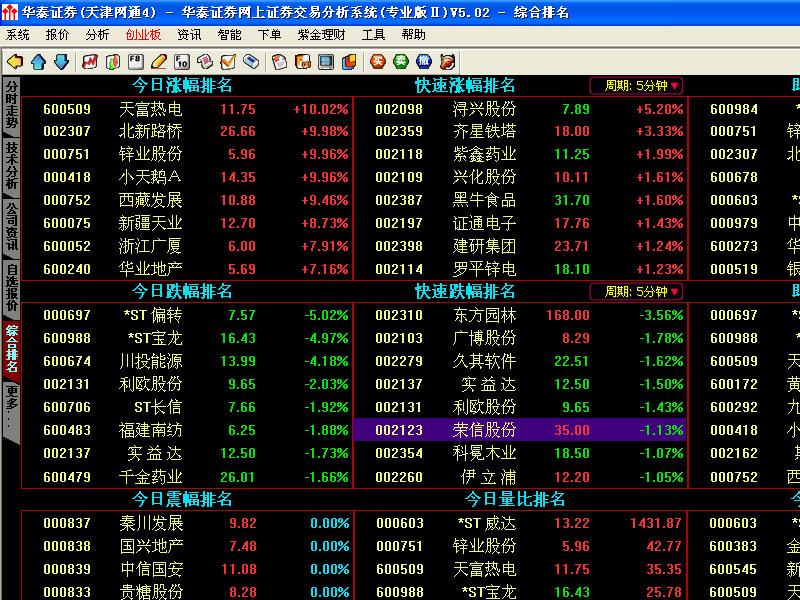Open the 创业板 menu
This screenshot has height=600, width=800.
pyautogui.click(x=143, y=35)
